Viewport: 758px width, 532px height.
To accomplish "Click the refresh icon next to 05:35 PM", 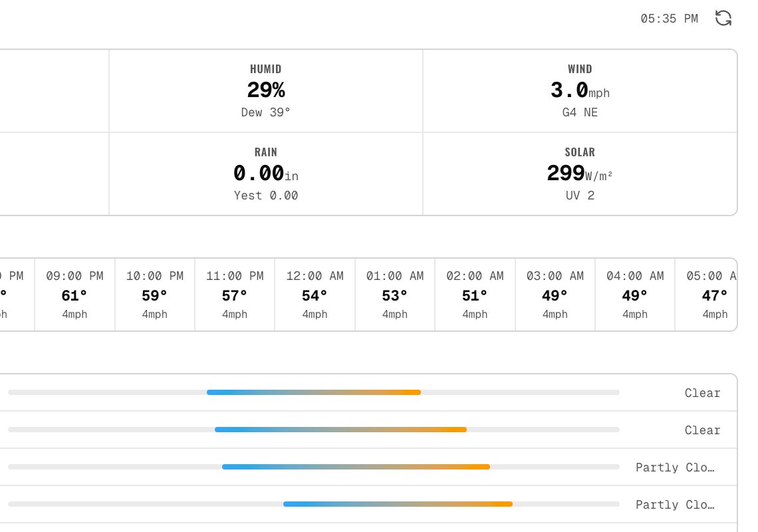I will [723, 19].
